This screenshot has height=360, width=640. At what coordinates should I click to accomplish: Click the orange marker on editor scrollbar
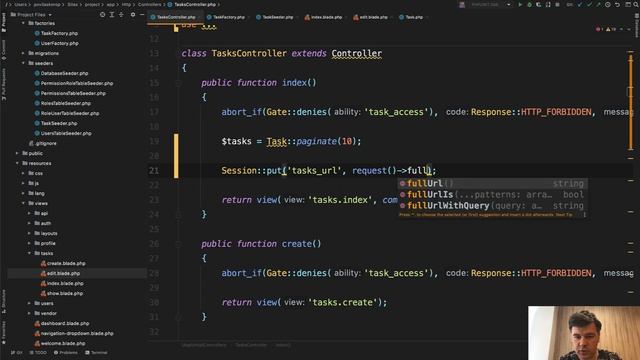click(631, 102)
